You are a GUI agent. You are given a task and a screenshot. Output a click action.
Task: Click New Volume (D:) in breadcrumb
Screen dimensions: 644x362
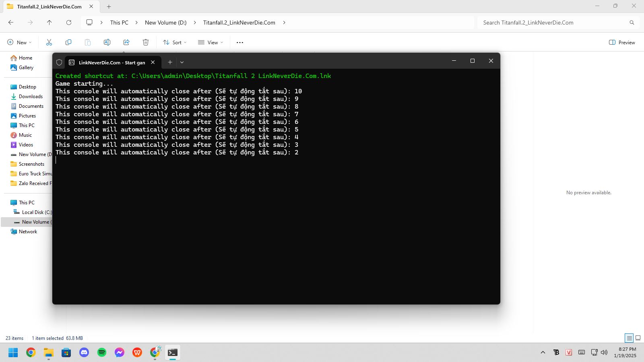165,23
